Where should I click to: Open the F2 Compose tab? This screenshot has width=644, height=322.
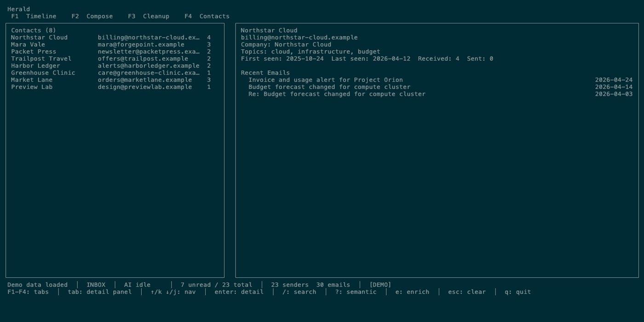[92, 16]
